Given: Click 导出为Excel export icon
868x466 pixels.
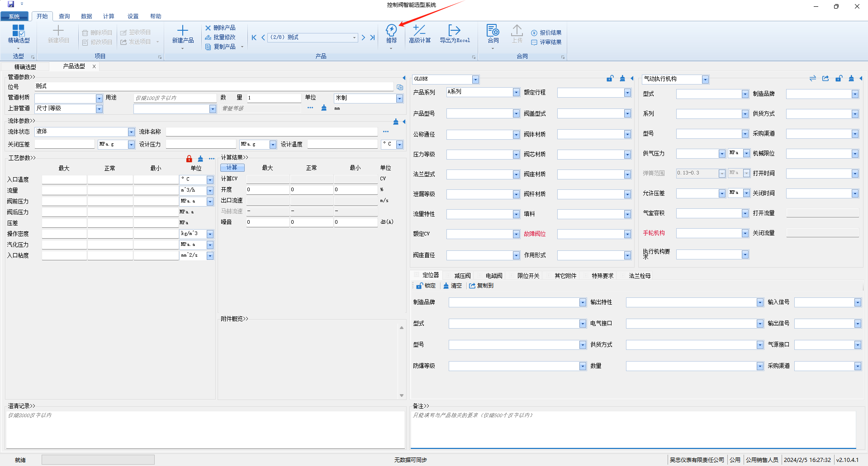Looking at the screenshot, I should (454, 31).
